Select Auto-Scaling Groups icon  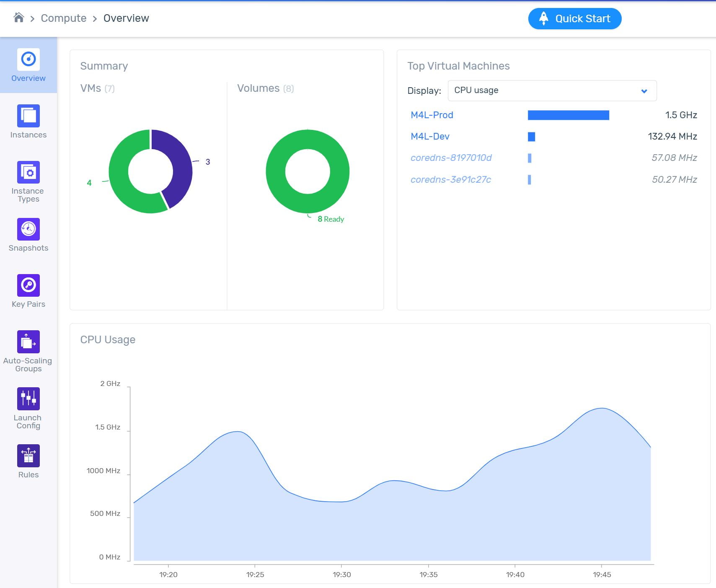click(x=28, y=342)
